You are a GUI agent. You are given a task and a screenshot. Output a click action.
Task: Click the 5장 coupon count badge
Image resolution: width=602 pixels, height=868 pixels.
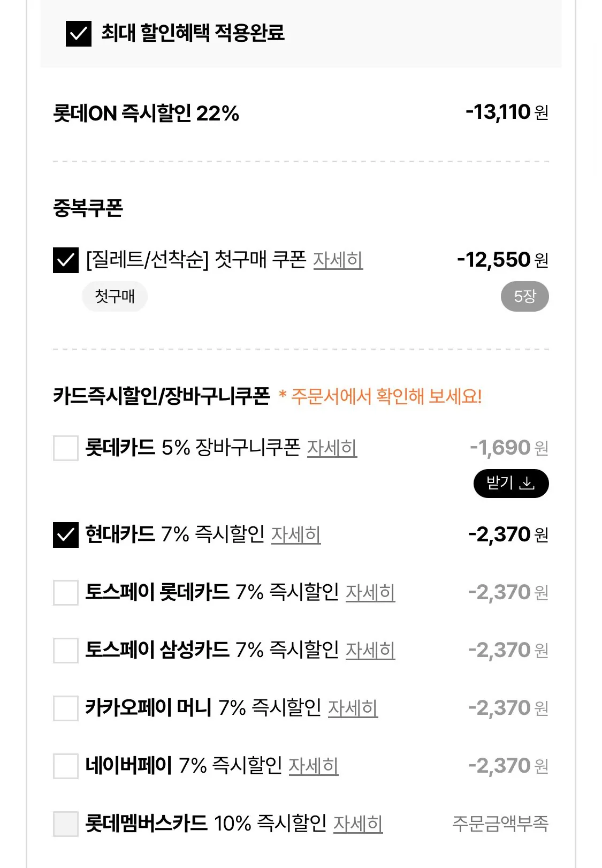coord(524,297)
